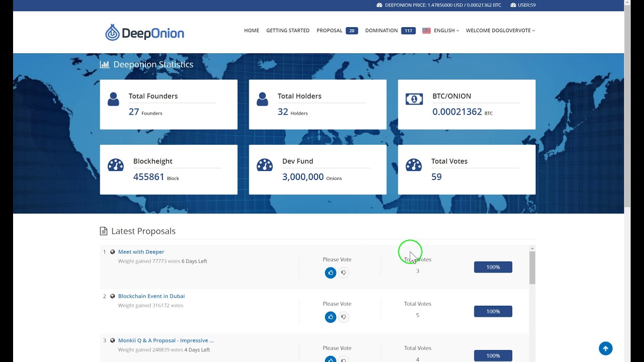644x362 pixels.
Task: Click the Dev Fund gauge icon
Action: tap(265, 164)
